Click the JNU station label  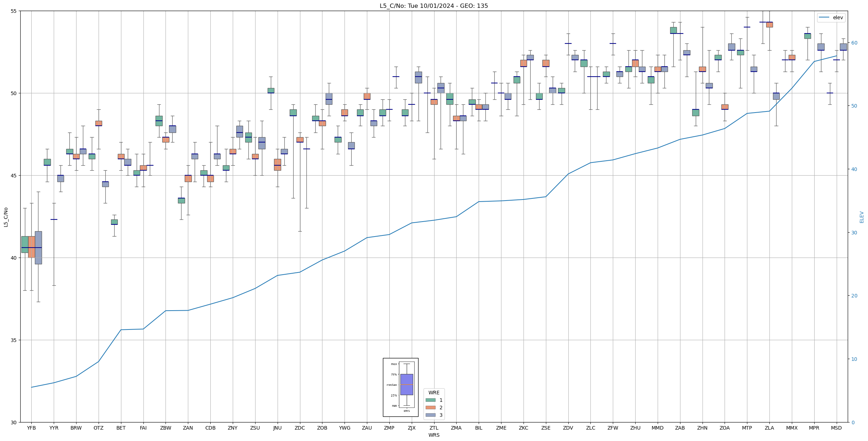278,428
